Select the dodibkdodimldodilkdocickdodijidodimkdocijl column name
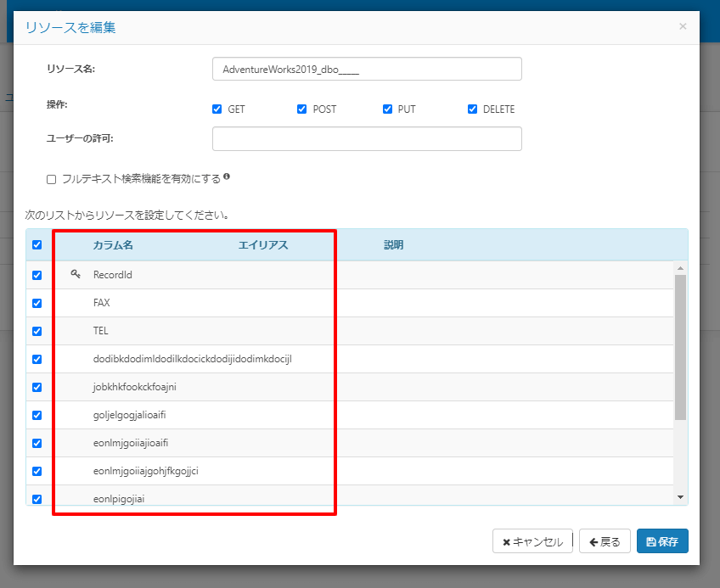720x588 pixels. coord(193,359)
